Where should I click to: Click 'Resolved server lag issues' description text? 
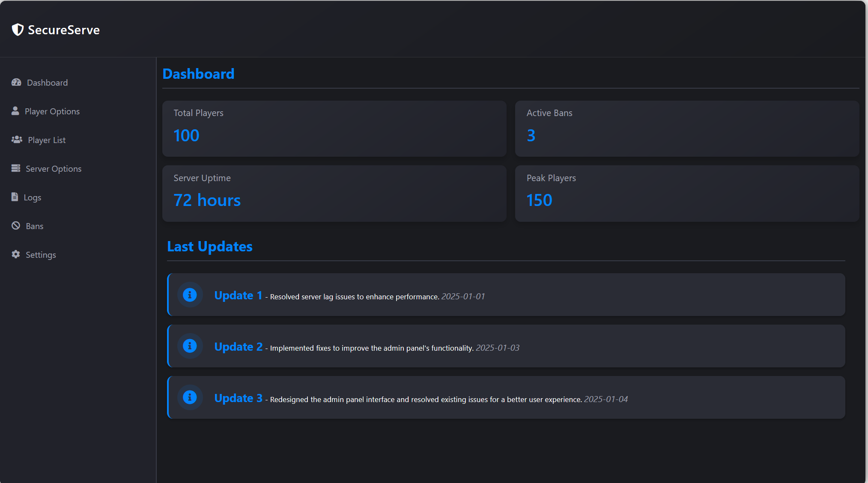pos(355,297)
